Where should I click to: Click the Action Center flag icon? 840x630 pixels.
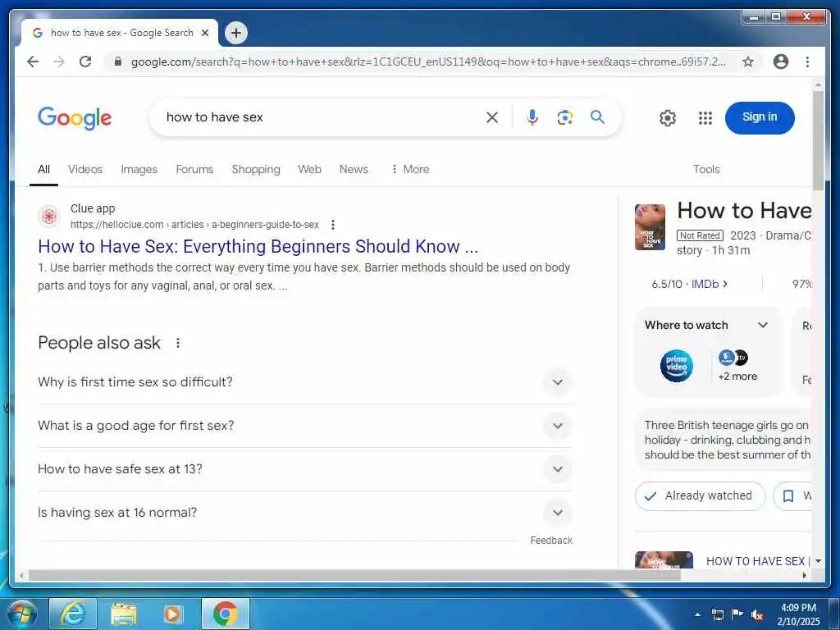pyautogui.click(x=737, y=614)
